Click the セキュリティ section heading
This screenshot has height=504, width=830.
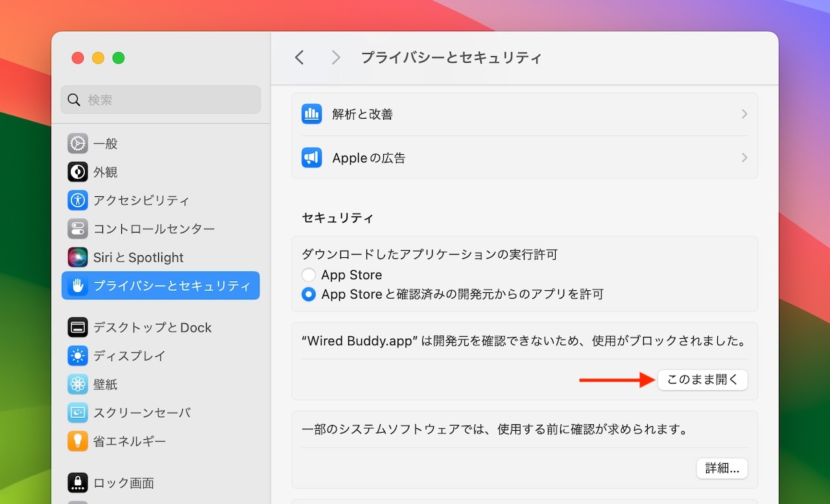coord(338,218)
